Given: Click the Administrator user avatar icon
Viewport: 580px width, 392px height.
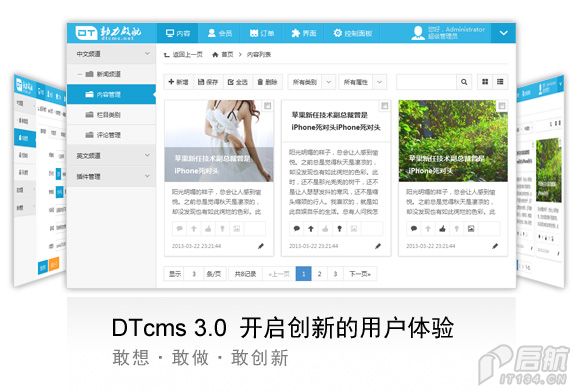Looking at the screenshot, I should click(418, 33).
